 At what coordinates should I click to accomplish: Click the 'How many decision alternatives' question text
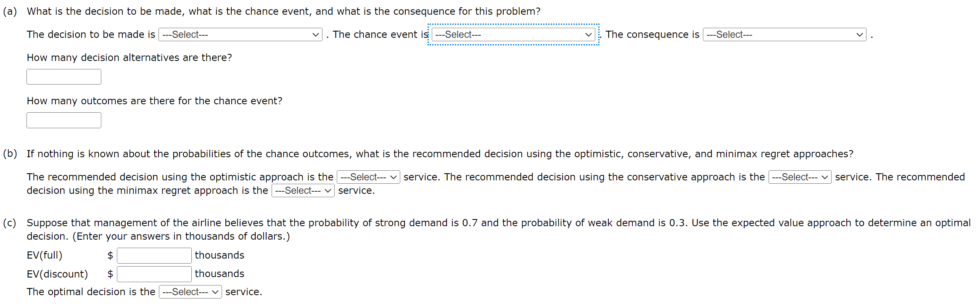(129, 58)
